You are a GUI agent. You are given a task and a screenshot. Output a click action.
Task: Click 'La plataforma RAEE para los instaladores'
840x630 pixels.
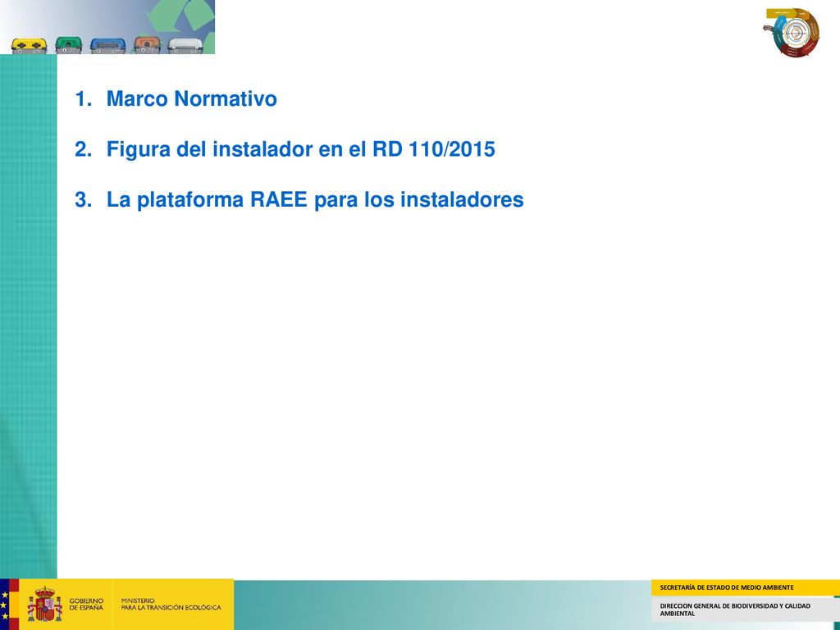click(315, 199)
